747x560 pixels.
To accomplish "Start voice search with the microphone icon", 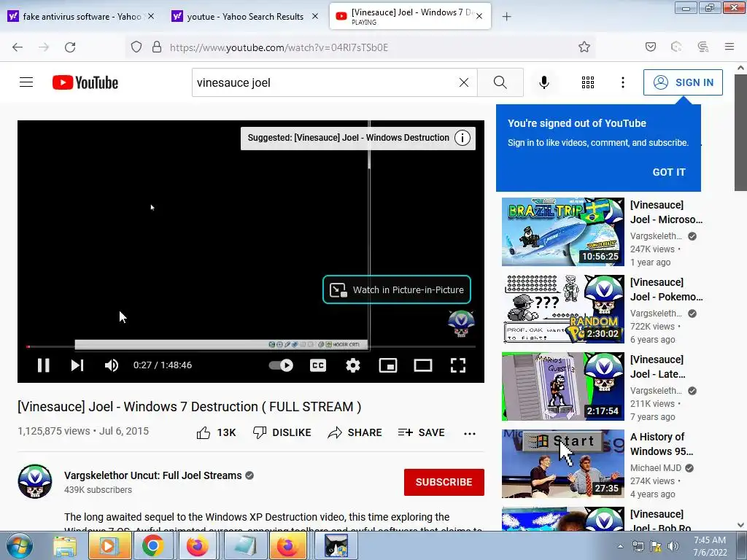I will click(543, 82).
